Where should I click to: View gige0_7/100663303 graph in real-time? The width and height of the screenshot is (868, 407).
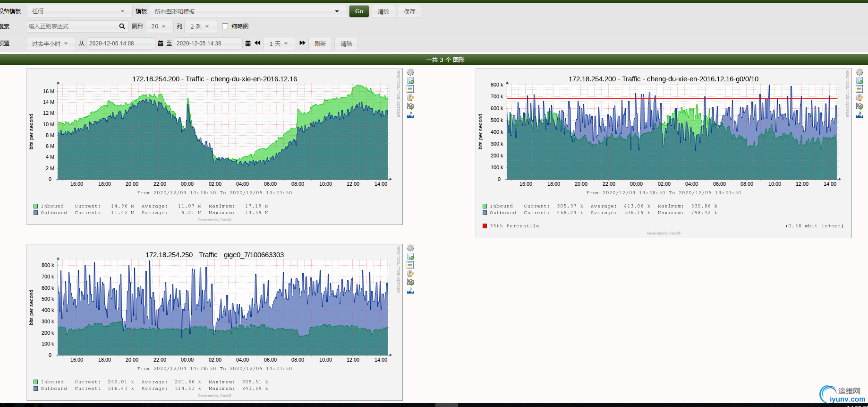[x=410, y=282]
